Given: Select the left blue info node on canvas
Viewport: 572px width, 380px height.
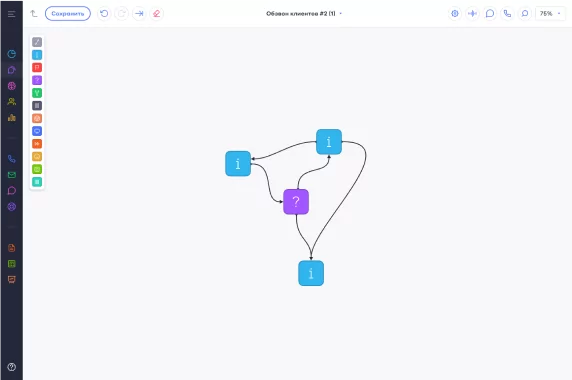Looking at the screenshot, I should tap(238, 164).
